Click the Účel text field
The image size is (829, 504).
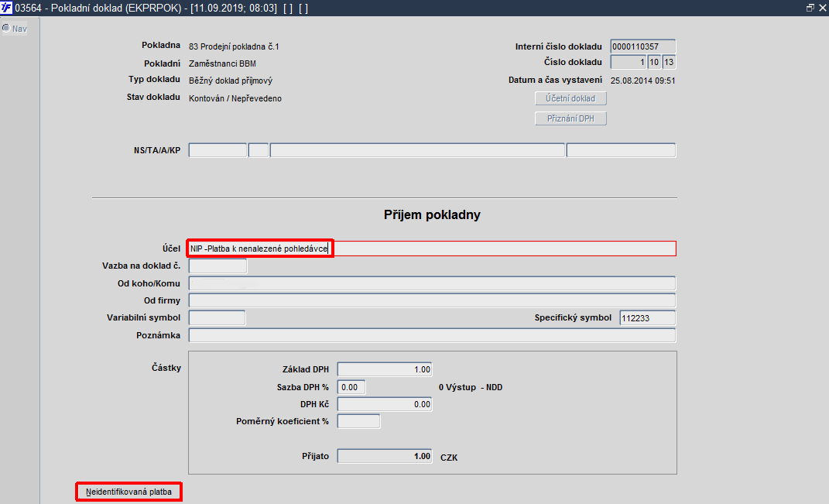(432, 249)
